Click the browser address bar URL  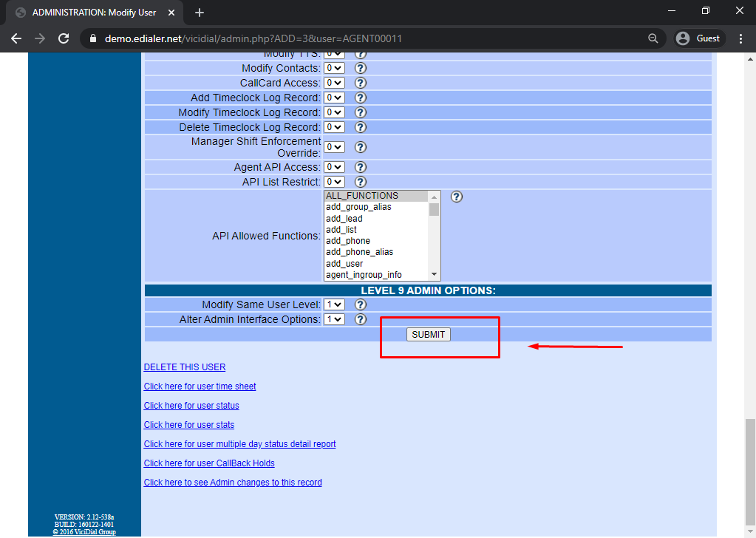click(253, 38)
